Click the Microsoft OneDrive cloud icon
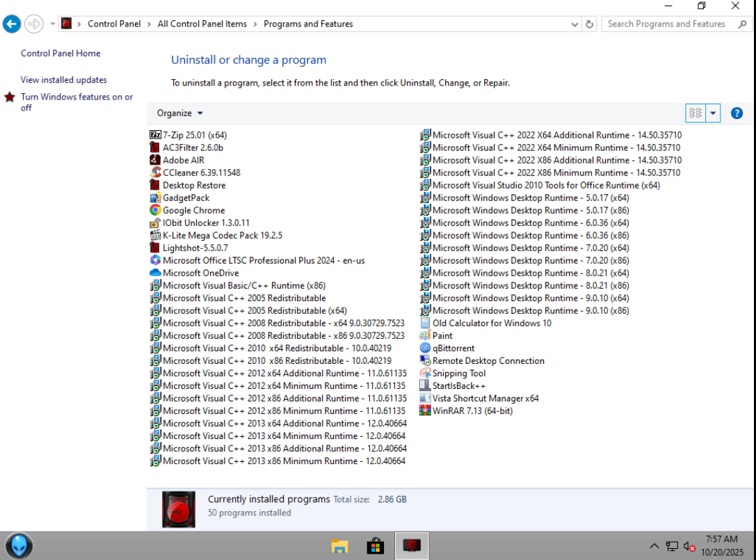Viewport: 756px width, 560px height. [x=155, y=273]
